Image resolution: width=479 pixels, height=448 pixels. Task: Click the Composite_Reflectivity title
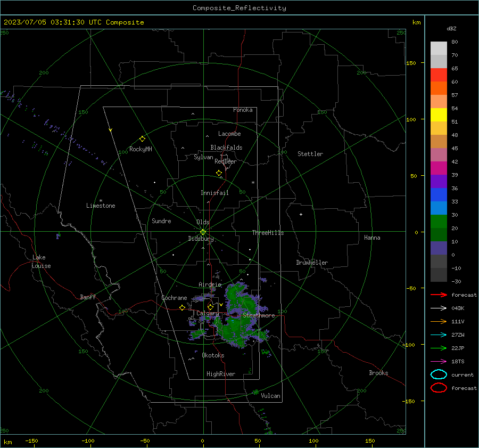(x=239, y=8)
